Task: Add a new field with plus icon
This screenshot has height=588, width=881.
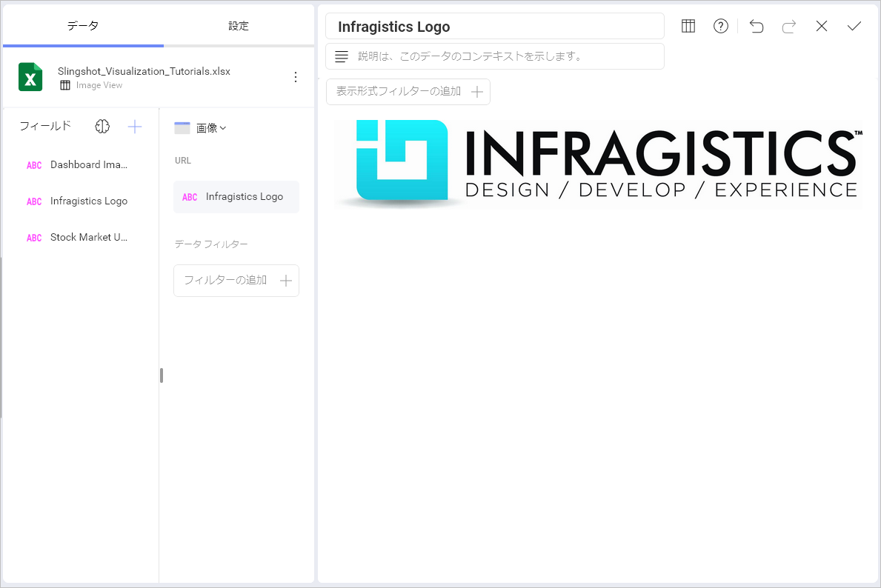Action: tap(135, 127)
